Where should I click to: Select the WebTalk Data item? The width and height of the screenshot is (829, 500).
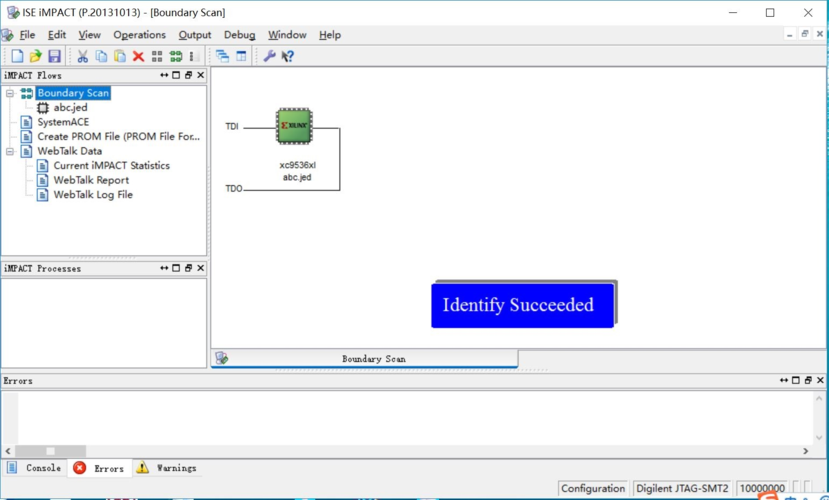[69, 151]
